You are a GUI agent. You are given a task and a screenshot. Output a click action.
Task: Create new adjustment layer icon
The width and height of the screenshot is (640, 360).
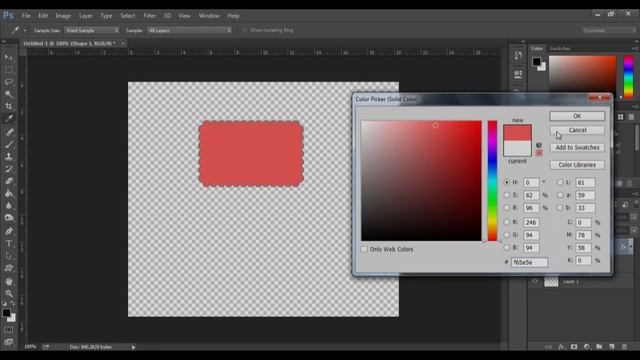click(587, 347)
